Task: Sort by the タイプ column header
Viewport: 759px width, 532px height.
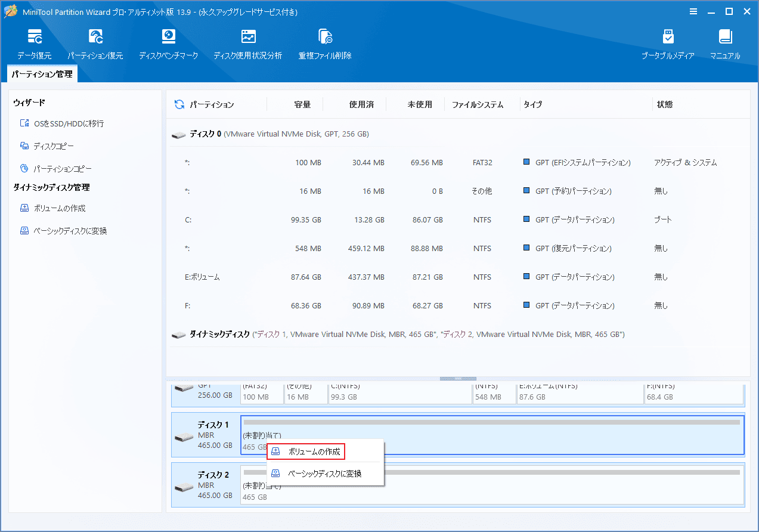Action: (533, 104)
